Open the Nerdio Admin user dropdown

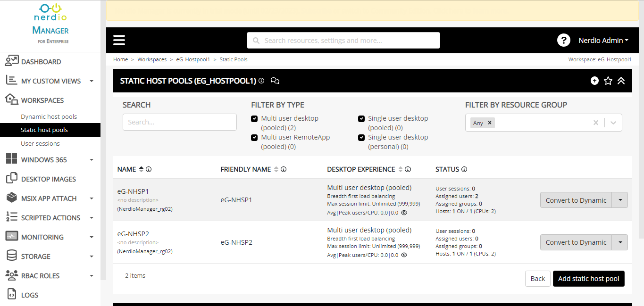coord(603,40)
